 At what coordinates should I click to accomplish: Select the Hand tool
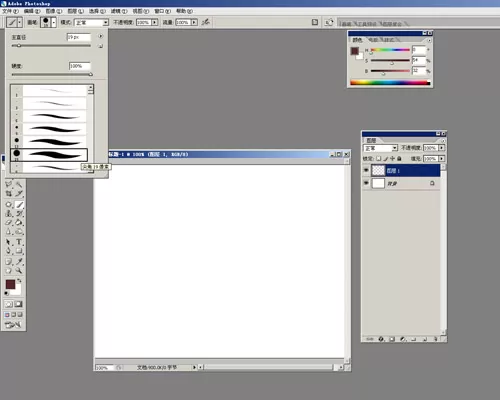pos(9,271)
